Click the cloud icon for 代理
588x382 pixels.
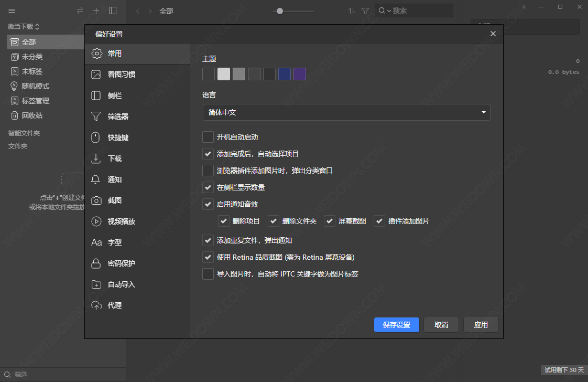pos(96,305)
